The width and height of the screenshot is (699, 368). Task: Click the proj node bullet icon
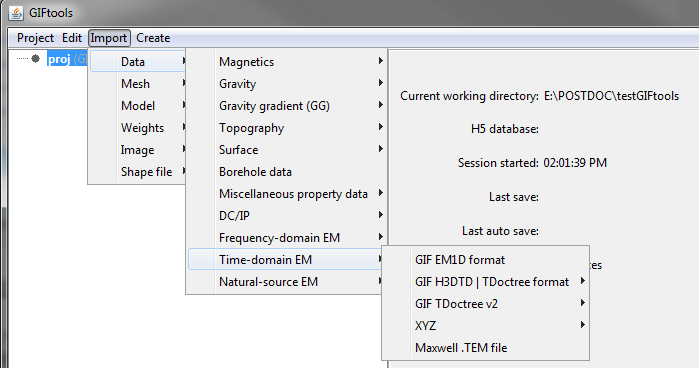36,58
